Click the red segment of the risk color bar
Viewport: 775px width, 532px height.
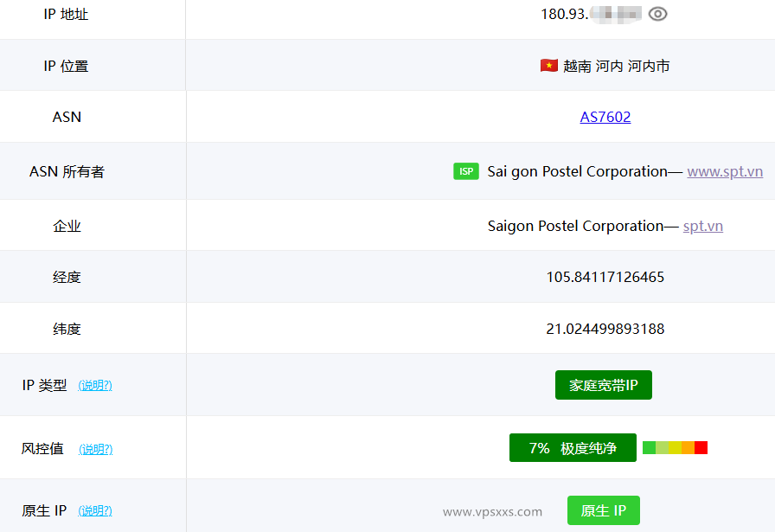(701, 447)
